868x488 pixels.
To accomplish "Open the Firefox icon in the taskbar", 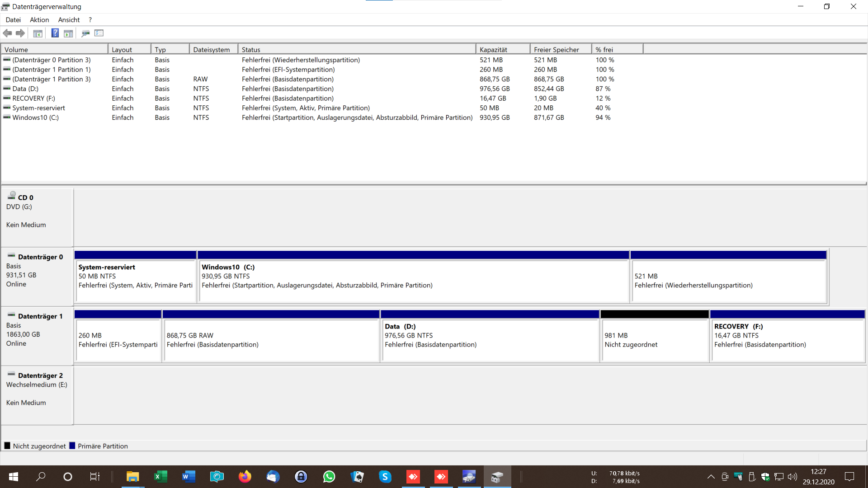I will coord(245,476).
